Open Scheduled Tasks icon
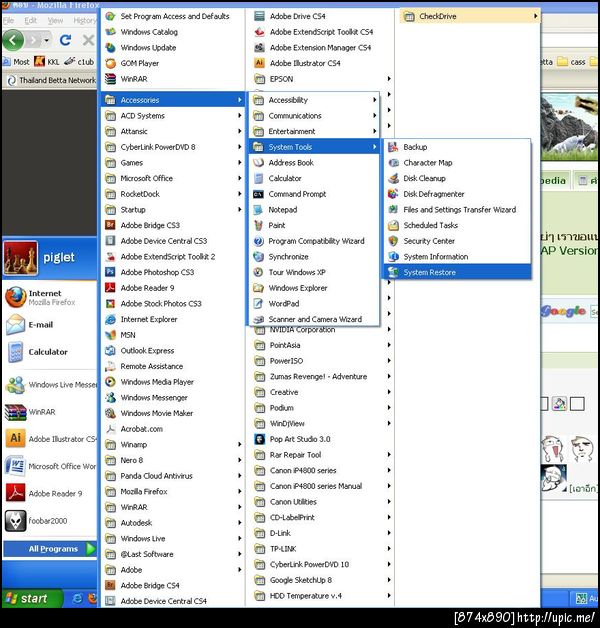This screenshot has width=600, height=628. [x=393, y=225]
